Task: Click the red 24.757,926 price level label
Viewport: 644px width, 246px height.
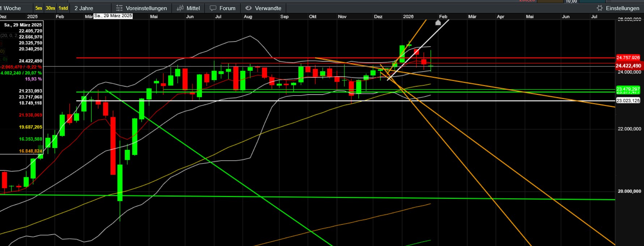Action: 628,58
